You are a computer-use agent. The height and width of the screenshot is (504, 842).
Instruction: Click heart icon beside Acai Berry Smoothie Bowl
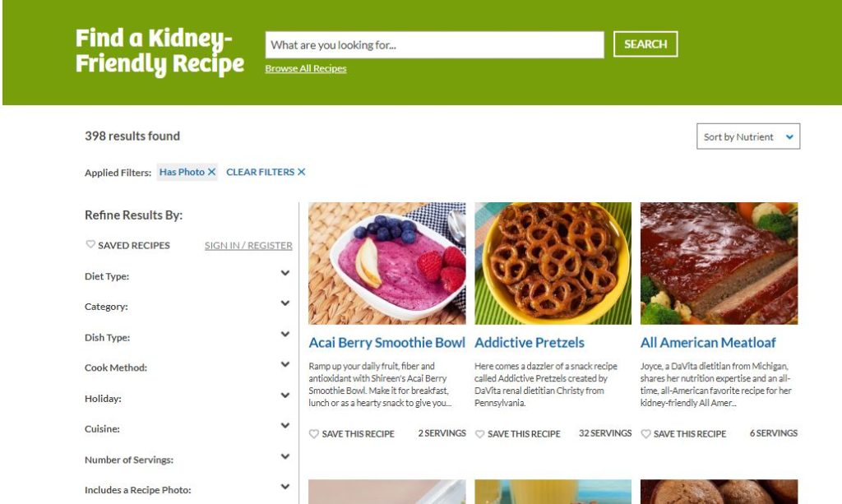(314, 433)
